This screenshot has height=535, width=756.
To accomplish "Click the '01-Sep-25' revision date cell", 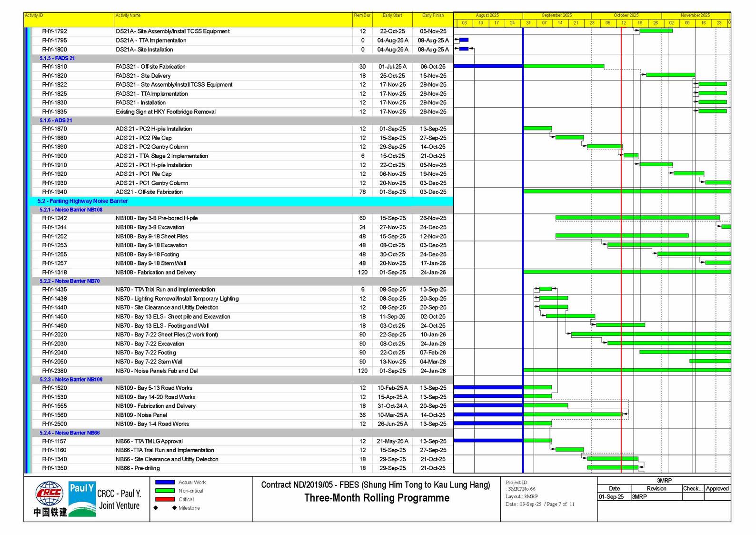I will click(614, 496).
